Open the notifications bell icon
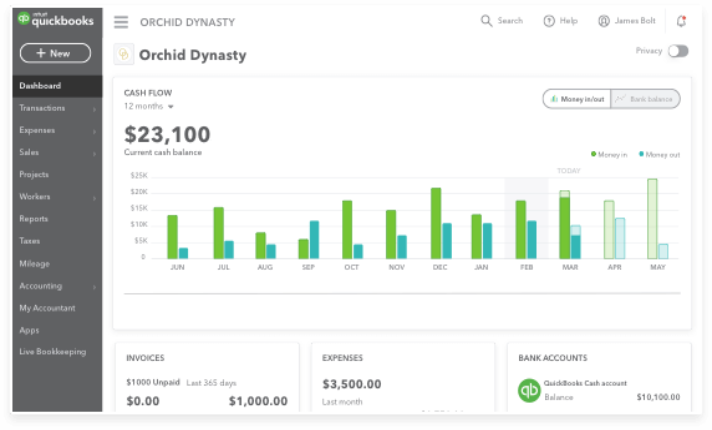This screenshot has height=430, width=712. coord(681,21)
